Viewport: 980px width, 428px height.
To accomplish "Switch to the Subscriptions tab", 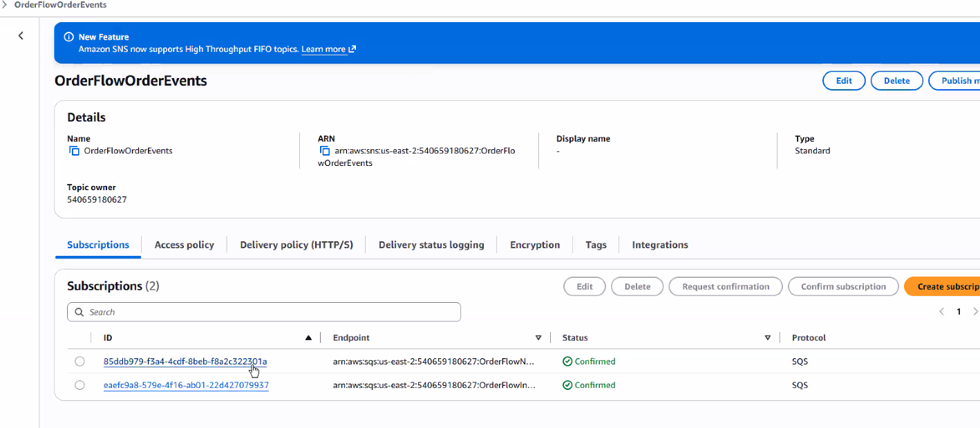I will point(98,245).
